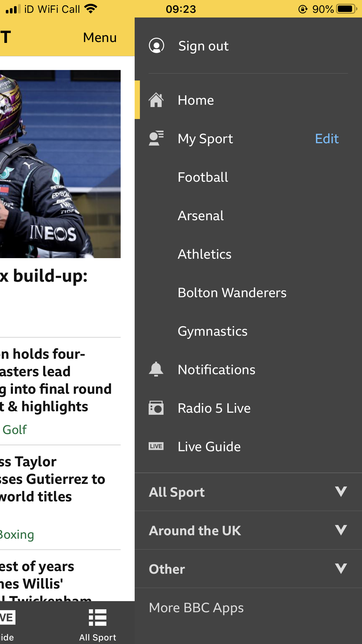Screen dimensions: 362x644
Task: Select the Sign out text
Action: [203, 46]
